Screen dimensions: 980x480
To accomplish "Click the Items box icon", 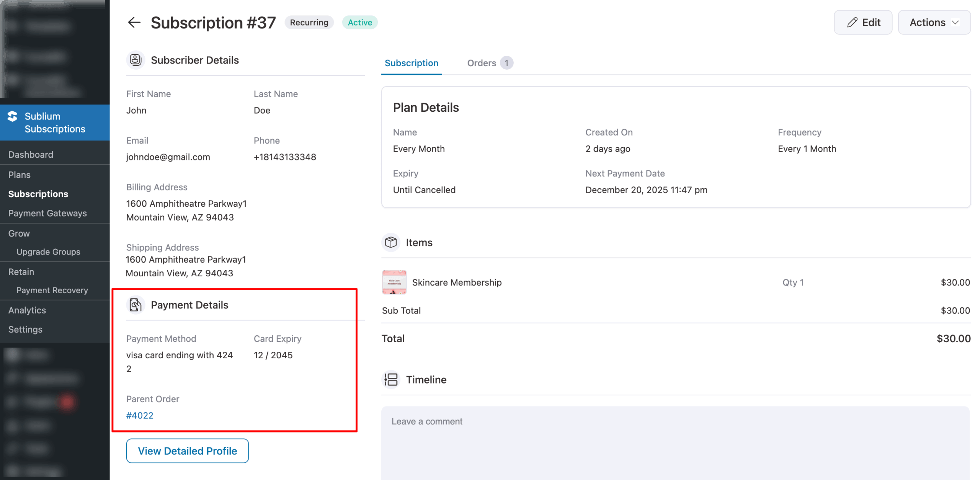I will [x=390, y=242].
